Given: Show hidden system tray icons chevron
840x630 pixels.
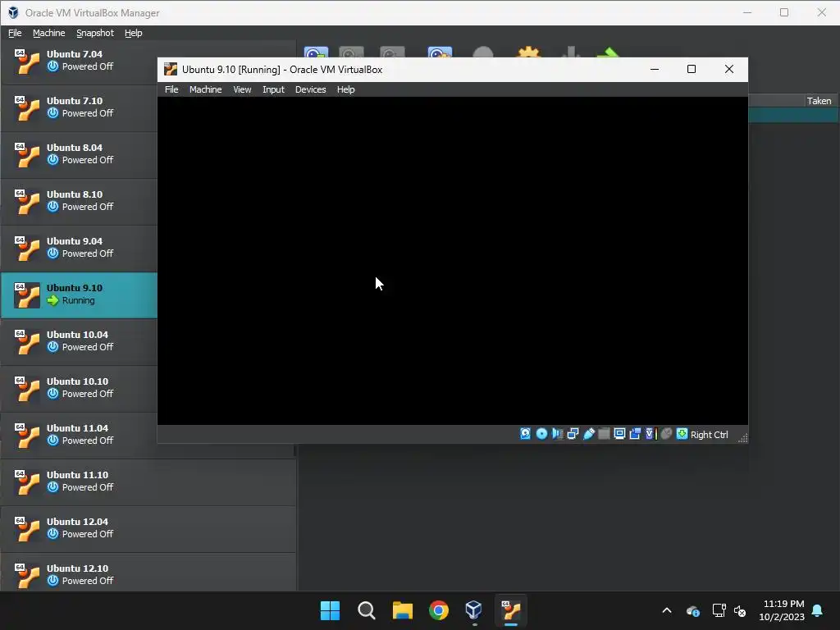Looking at the screenshot, I should point(667,610).
